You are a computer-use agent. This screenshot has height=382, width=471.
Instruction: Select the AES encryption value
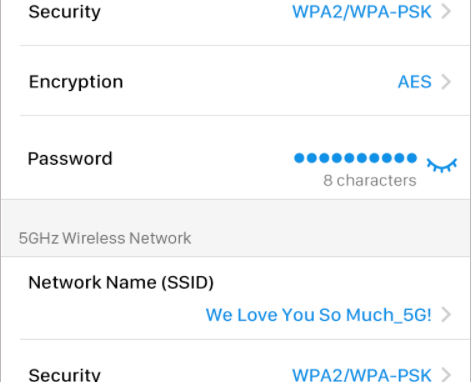(x=415, y=82)
